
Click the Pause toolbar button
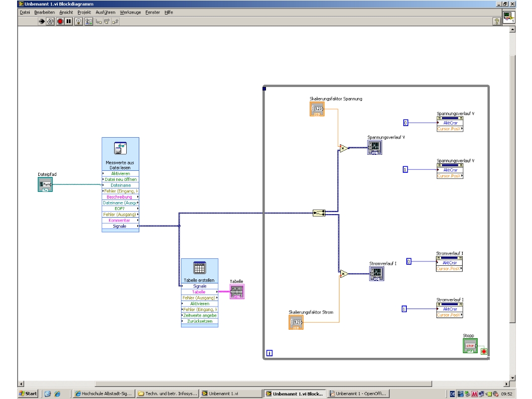click(69, 21)
